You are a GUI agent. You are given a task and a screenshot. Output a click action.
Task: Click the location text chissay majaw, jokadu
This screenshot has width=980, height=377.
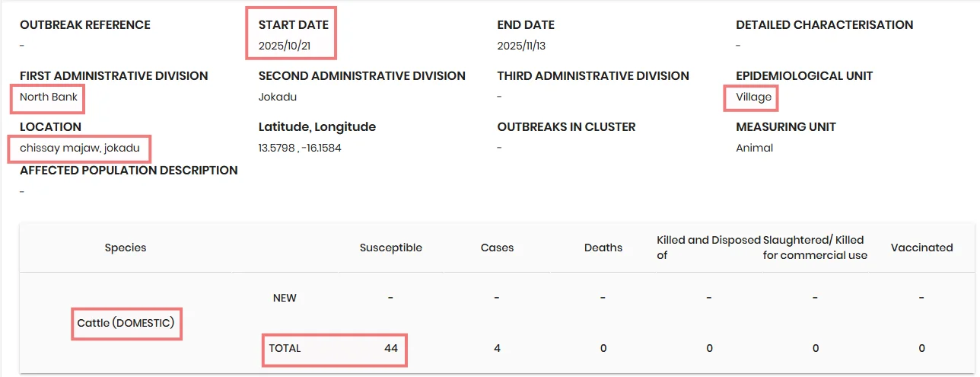[80, 148]
